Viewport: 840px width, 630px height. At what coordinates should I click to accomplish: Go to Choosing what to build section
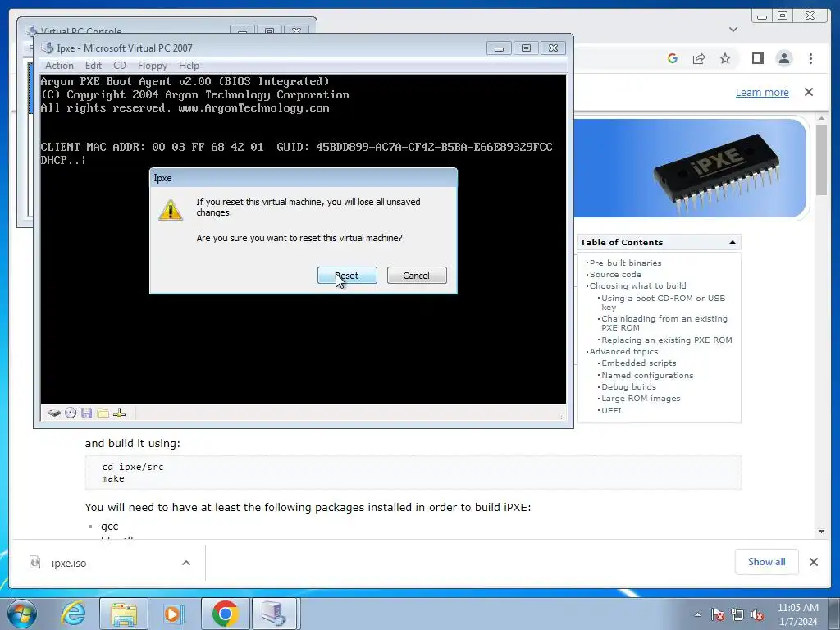(x=637, y=286)
